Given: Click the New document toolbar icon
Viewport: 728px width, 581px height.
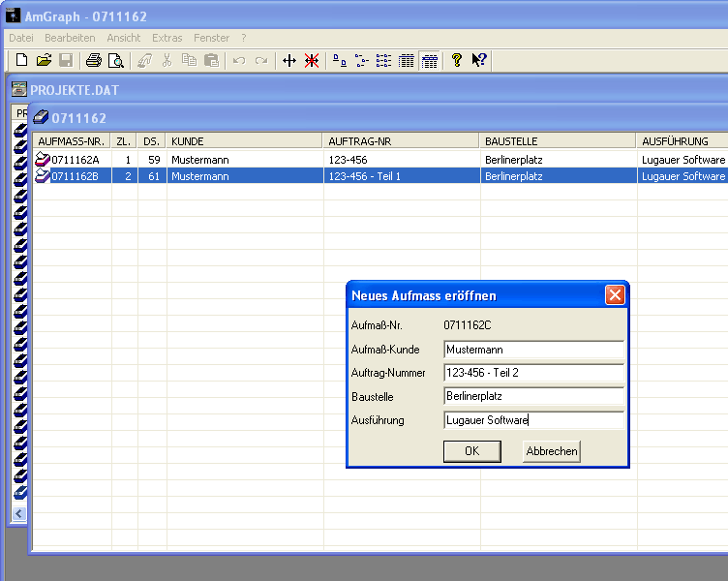Looking at the screenshot, I should [21, 60].
